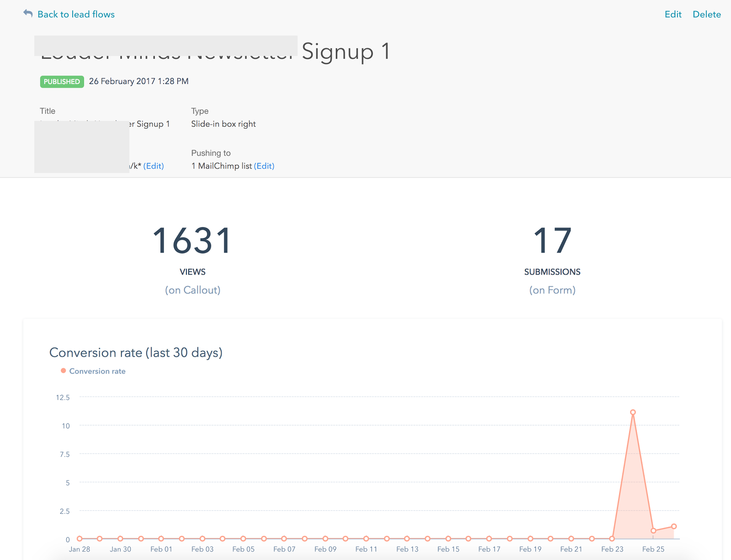This screenshot has width=731, height=560.
Task: Click the '12.5' y-axis label
Action: click(x=63, y=397)
